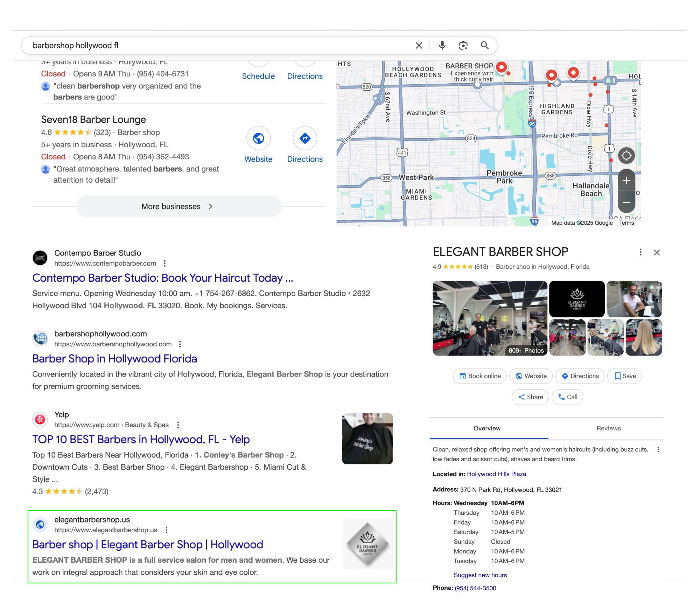Click the Yelp favicon logo
Viewport: 700px width, 611px height.
point(40,419)
